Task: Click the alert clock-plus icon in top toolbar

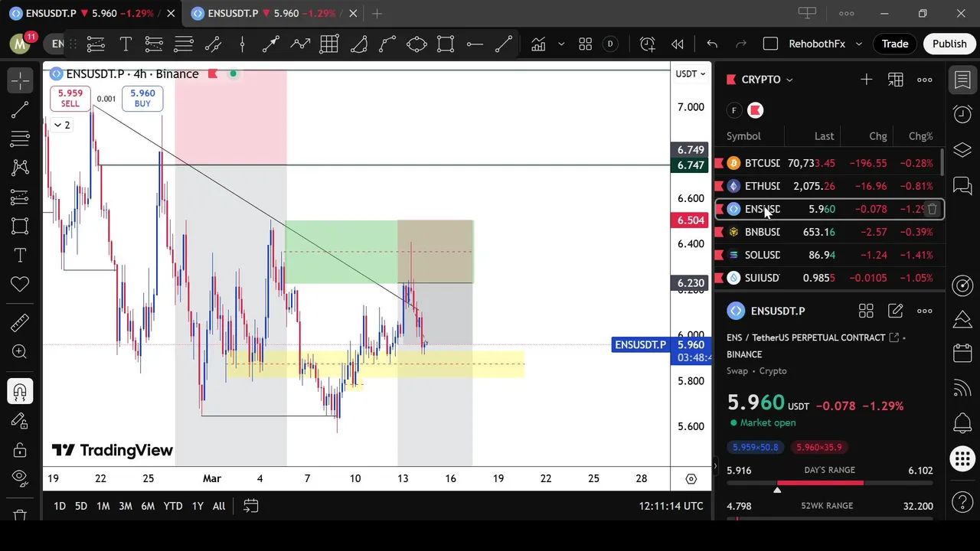Action: click(x=648, y=44)
